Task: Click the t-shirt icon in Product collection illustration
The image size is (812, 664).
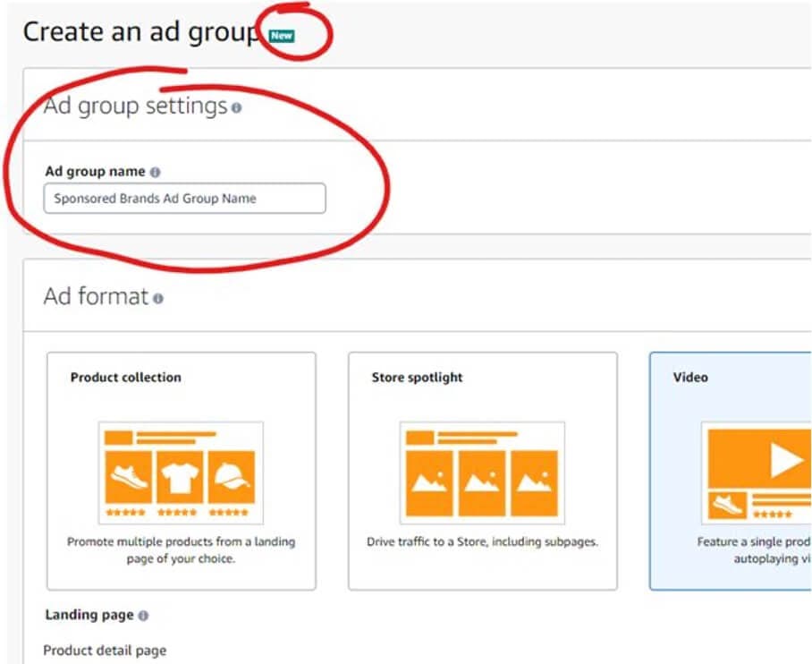Action: (x=181, y=477)
